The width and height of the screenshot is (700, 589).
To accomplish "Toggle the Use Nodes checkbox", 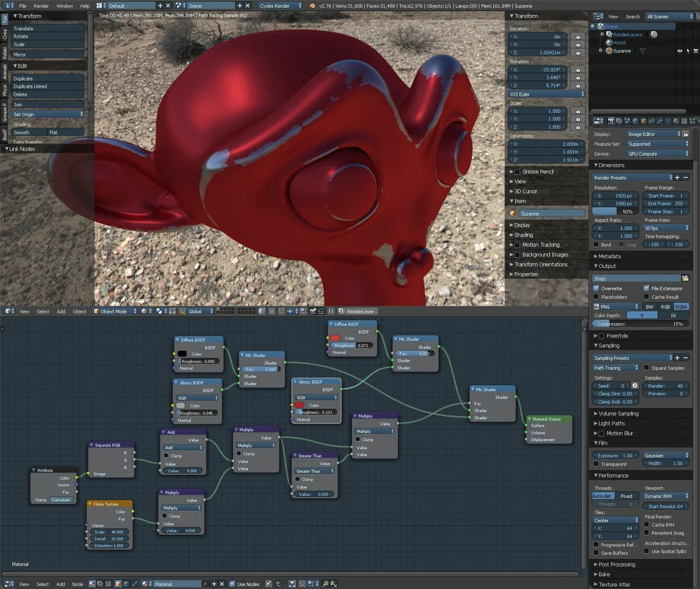I will point(232,584).
